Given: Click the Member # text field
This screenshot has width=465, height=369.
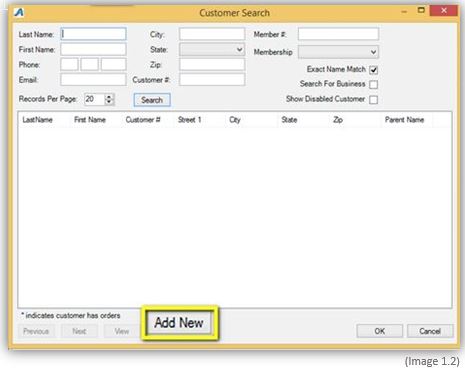Looking at the screenshot, I should click(338, 34).
